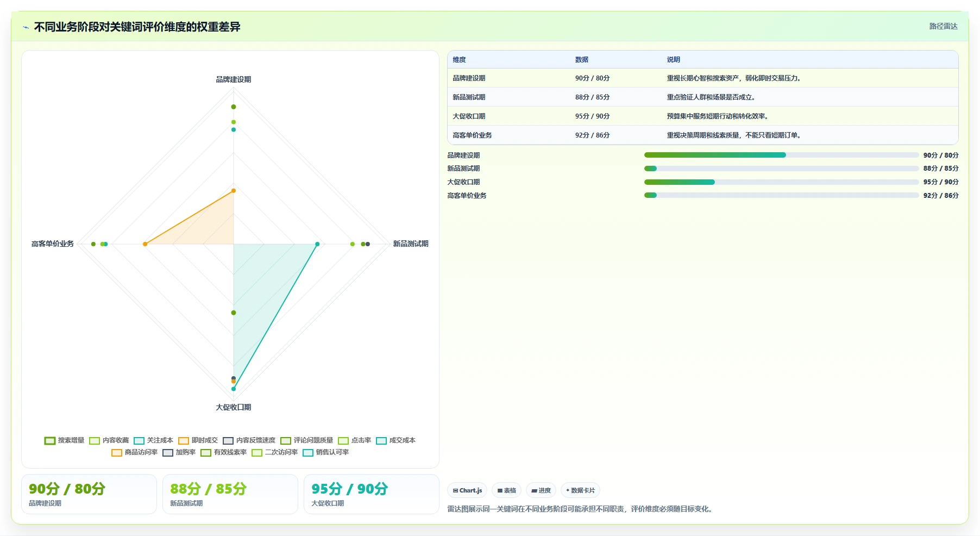The image size is (980, 536).
Task: Toggle the 点击率 legend series
Action: [355, 440]
